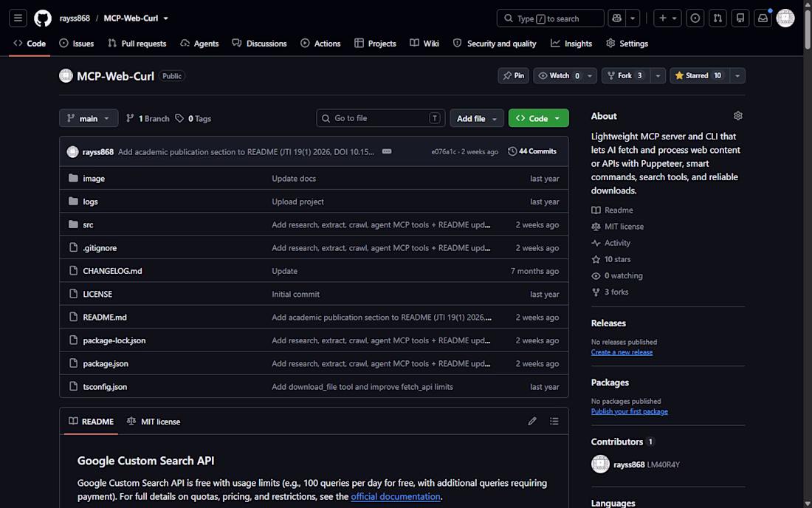Open the Projects tab
Screen dimensions: 812x508
tap(376, 44)
